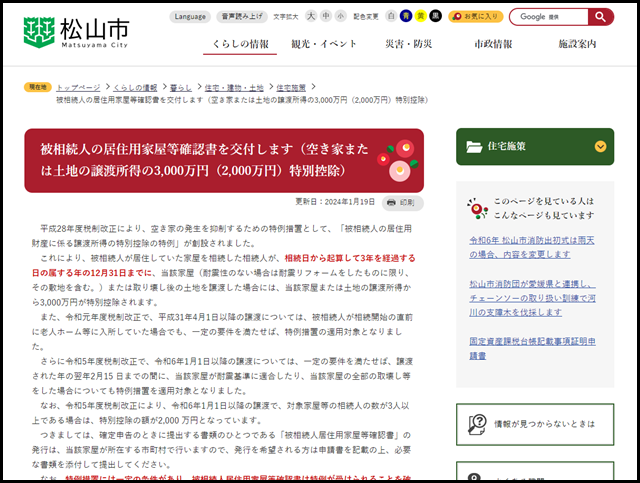Image resolution: width=640 pixels, height=483 pixels.
Task: Switch to white background color scheme
Action: [391, 17]
